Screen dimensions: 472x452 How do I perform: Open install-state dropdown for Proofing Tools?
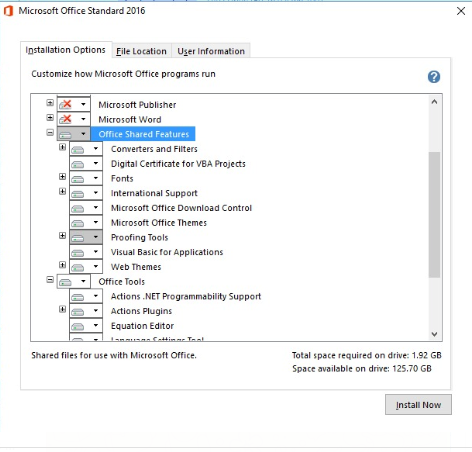pos(86,237)
